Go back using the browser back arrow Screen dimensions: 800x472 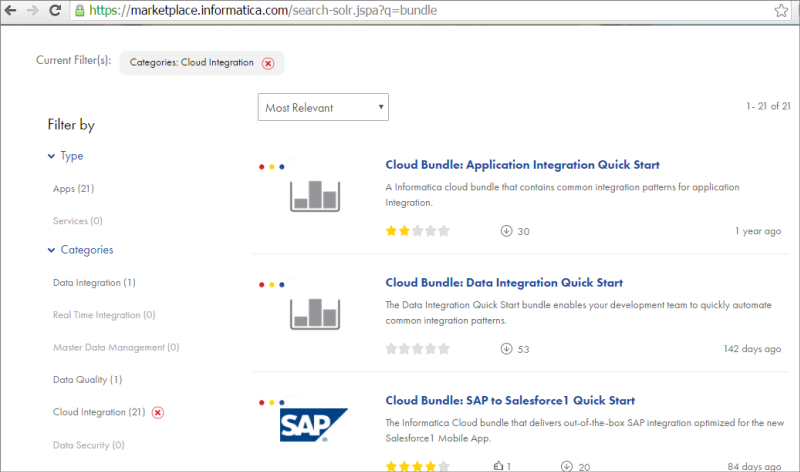click(10, 10)
